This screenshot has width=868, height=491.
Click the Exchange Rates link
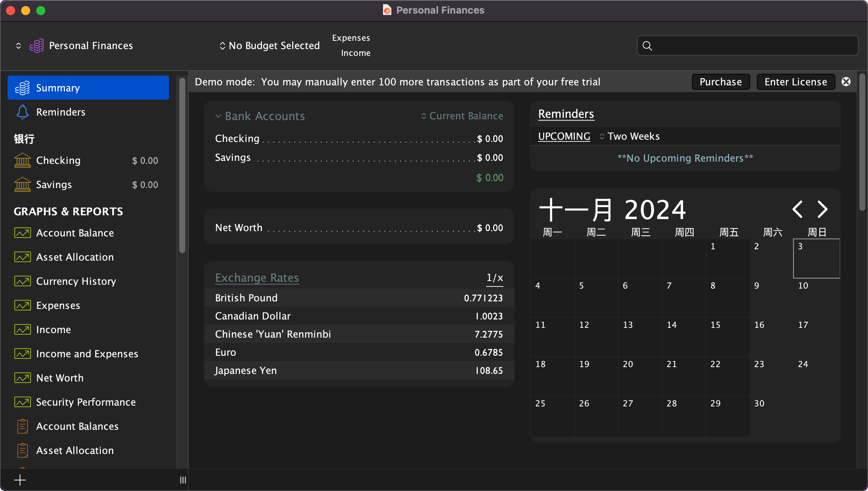click(x=257, y=278)
